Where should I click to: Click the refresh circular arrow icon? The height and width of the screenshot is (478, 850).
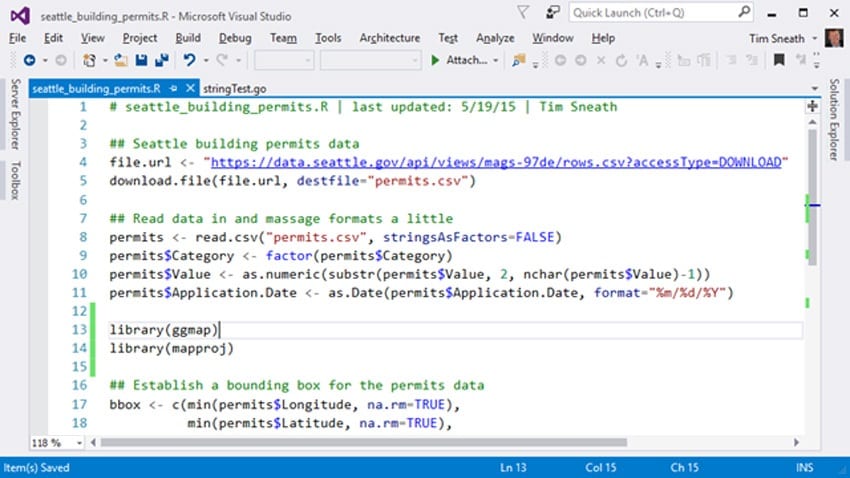tap(621, 60)
